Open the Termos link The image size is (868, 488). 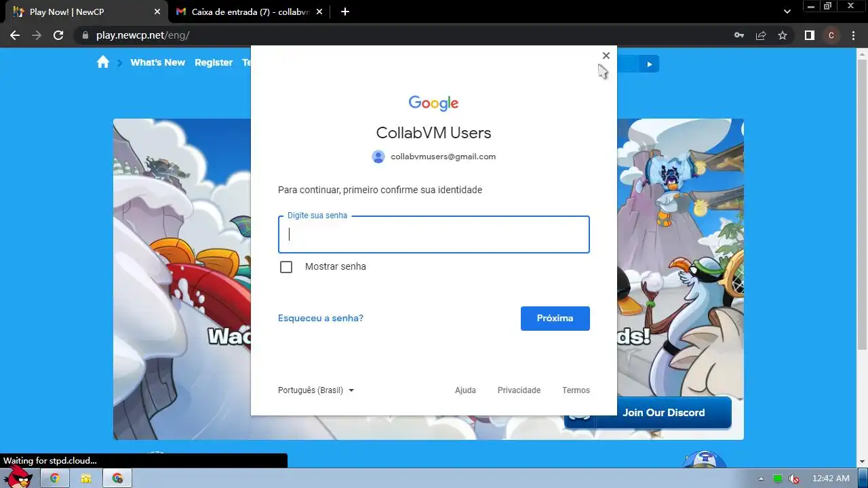click(x=576, y=390)
